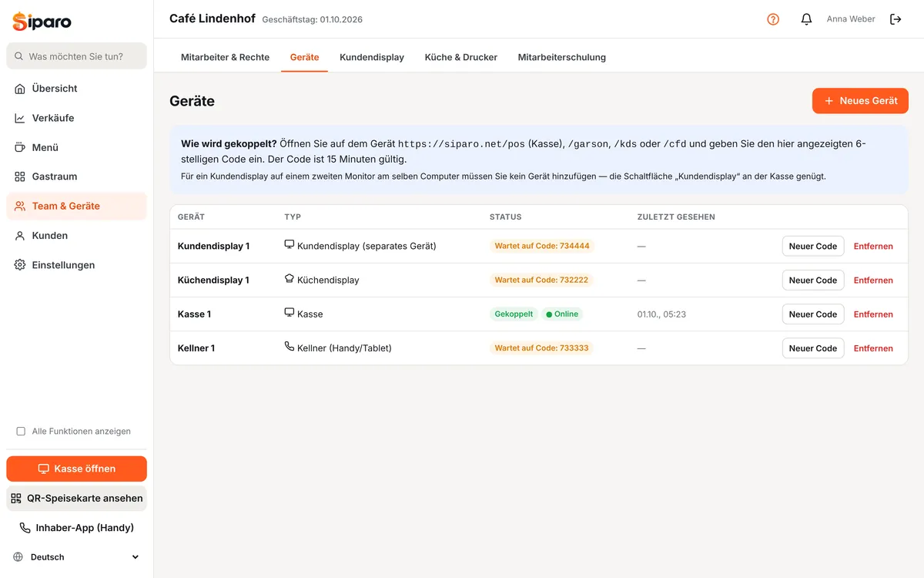Add a device with Neues Gerät

point(860,101)
